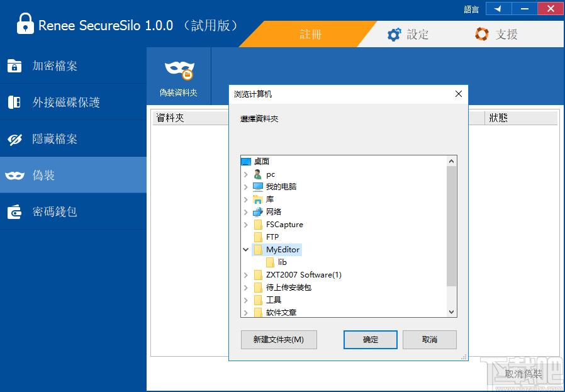The width and height of the screenshot is (565, 392).
Task: Select the 偽裝 sidebar entry
Action: pyautogui.click(x=73, y=175)
